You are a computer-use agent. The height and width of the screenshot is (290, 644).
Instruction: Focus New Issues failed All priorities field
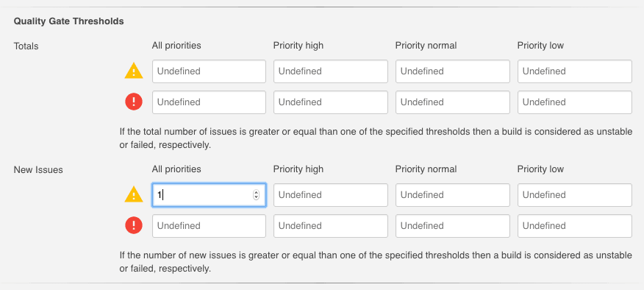pos(209,226)
